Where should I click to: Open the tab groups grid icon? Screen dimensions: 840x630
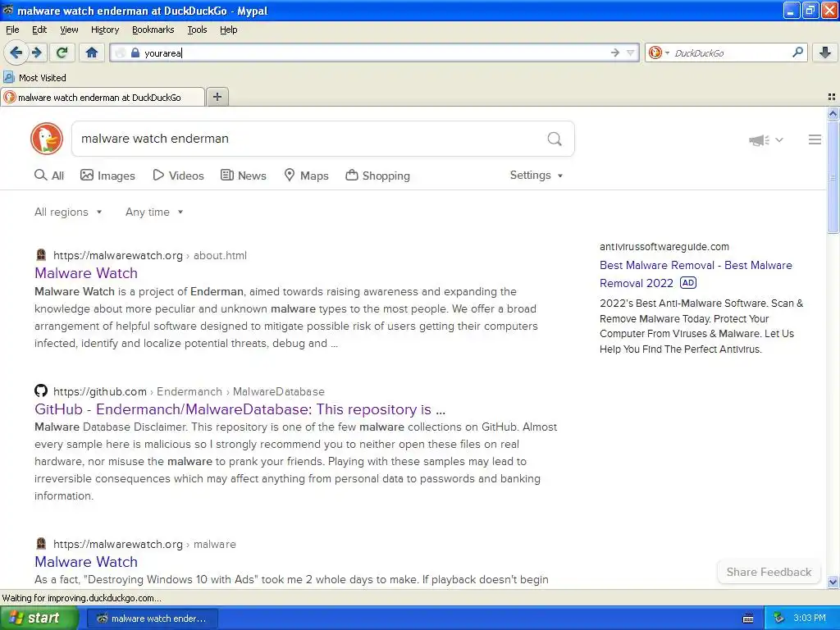click(x=832, y=97)
